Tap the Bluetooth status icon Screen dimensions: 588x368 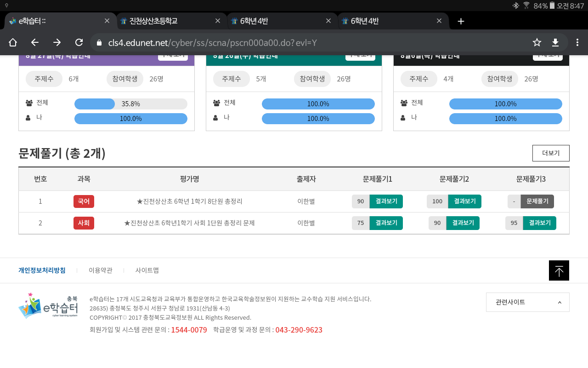(x=516, y=6)
